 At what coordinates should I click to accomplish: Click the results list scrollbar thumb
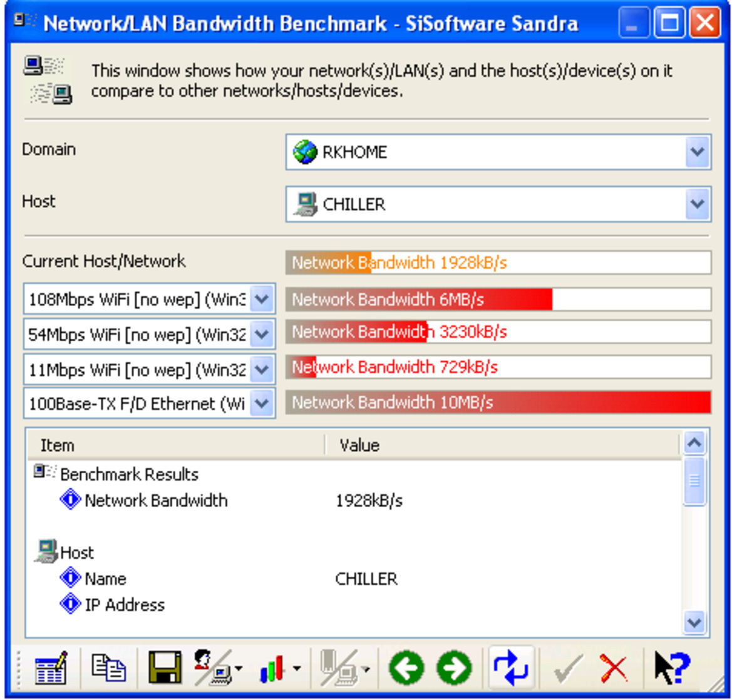point(694,481)
